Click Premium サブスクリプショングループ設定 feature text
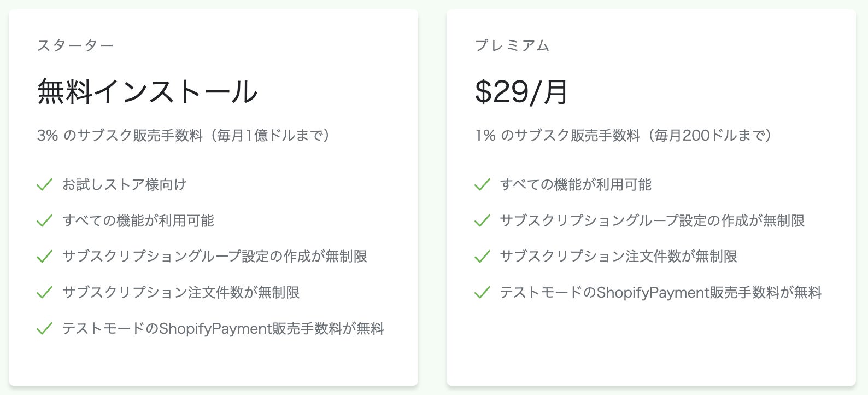The image size is (868, 395). [652, 221]
